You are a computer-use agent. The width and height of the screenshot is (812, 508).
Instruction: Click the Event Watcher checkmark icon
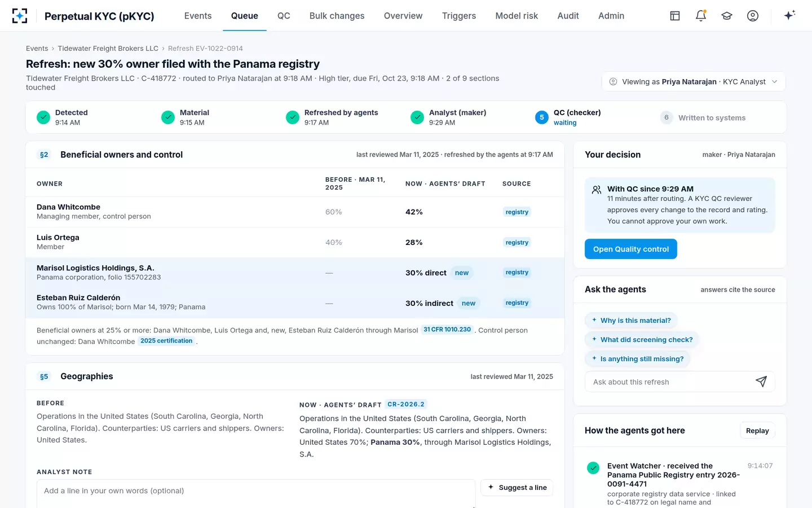click(593, 468)
